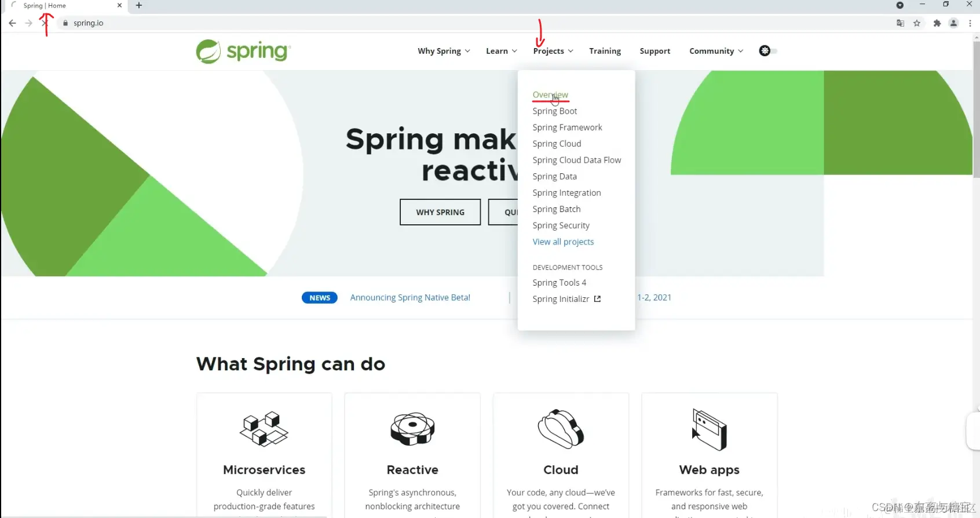Viewport: 980px width, 518px height.
Task: Expand the Community dropdown menu
Action: click(716, 51)
